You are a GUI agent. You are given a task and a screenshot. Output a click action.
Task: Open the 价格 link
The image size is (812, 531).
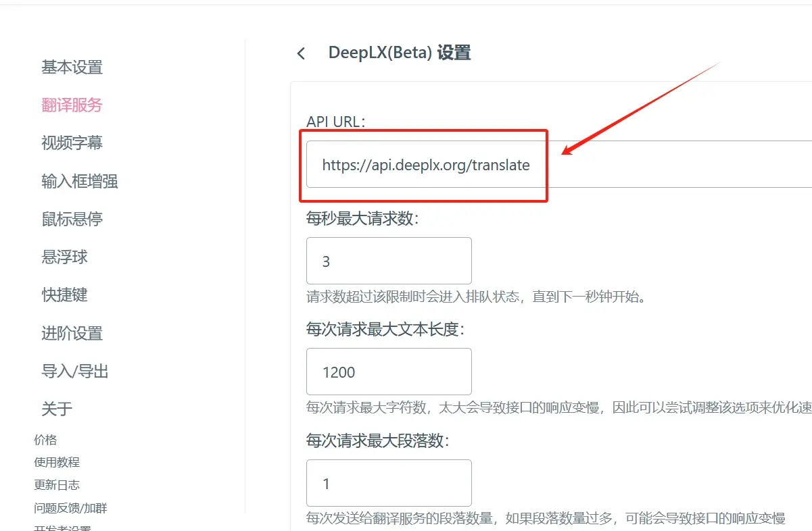[x=45, y=440]
